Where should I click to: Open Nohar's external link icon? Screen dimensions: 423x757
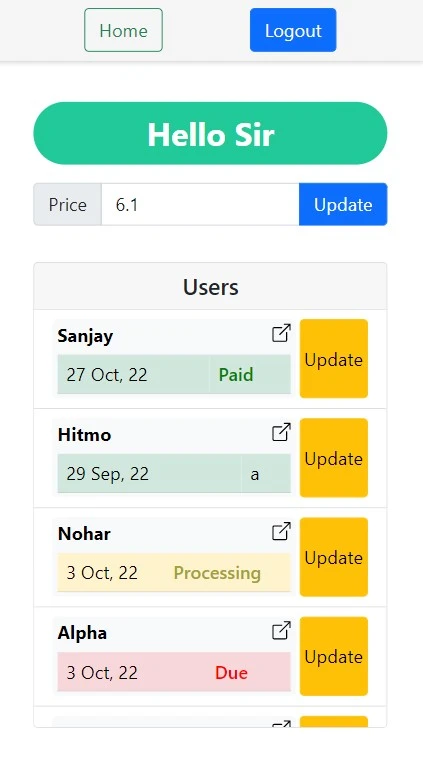point(281,531)
